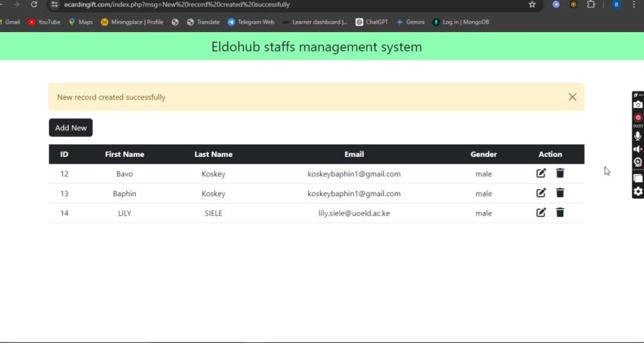
Task: Open recorder settings gear icon
Action: [x=638, y=191]
